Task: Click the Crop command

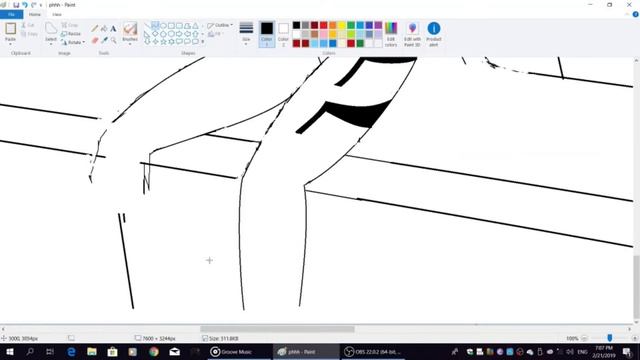Action: pyautogui.click(x=70, y=25)
